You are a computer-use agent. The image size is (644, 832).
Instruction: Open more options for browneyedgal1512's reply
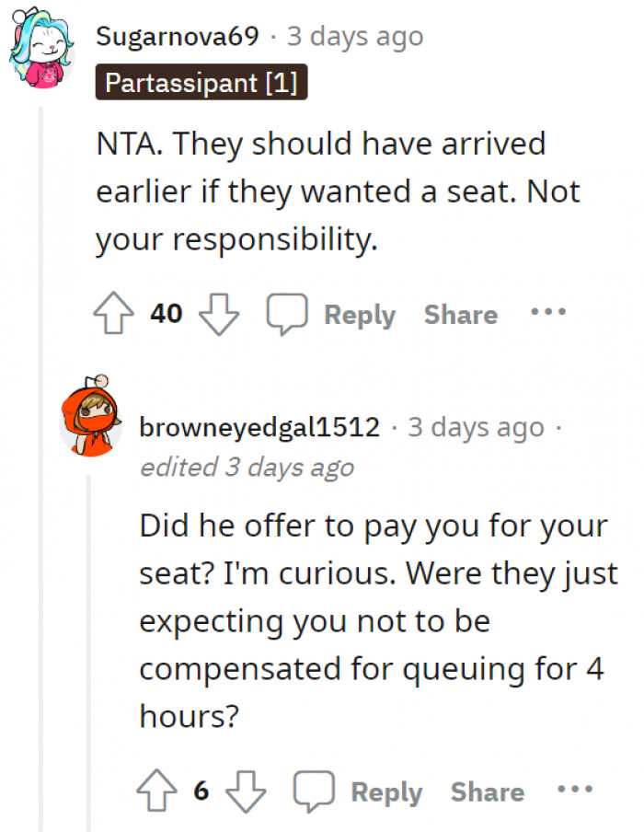tap(573, 790)
